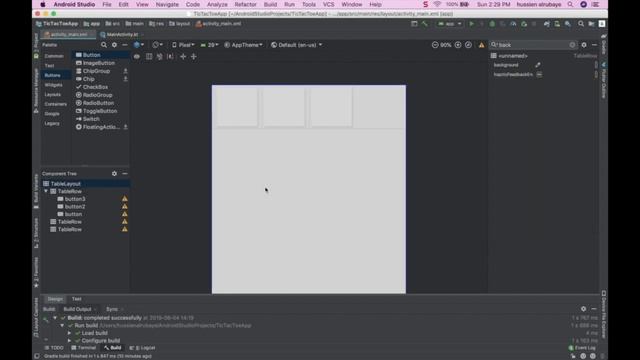The width and height of the screenshot is (640, 360).
Task: Clear the attributes search field
Action: point(572,45)
